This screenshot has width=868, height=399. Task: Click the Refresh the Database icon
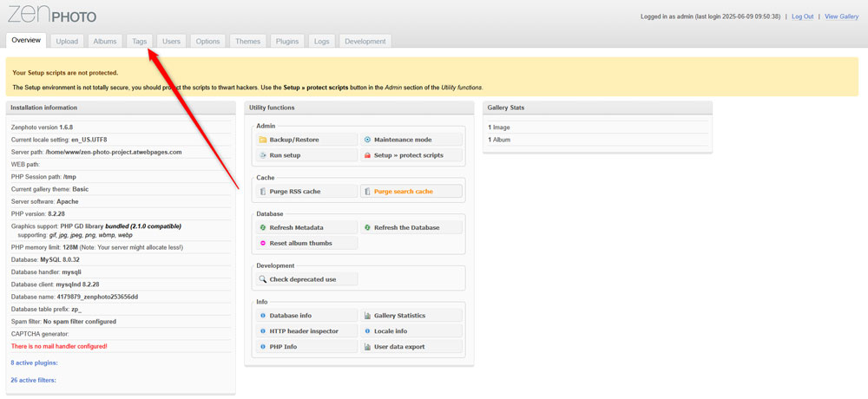pos(367,227)
